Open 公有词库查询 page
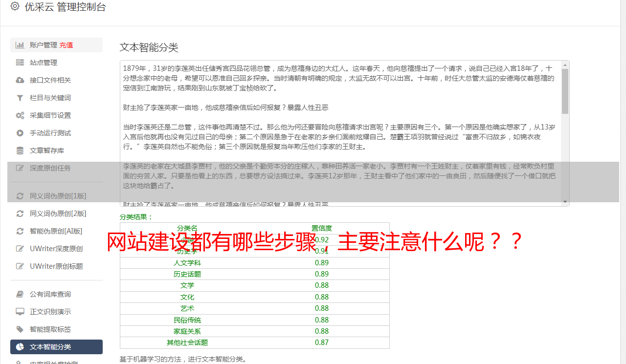 pos(56,294)
